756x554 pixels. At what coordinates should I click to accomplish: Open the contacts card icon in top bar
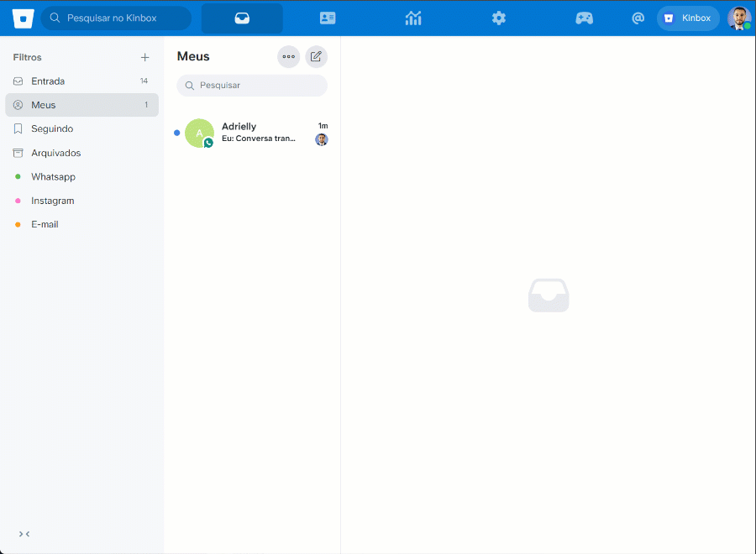pos(328,18)
